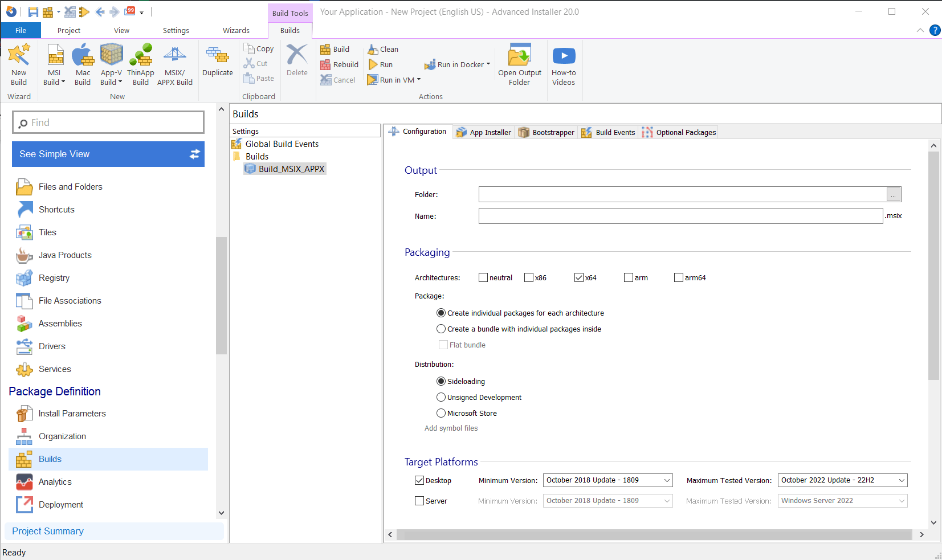The height and width of the screenshot is (560, 942).
Task: Open the Deployment section
Action: click(61, 505)
